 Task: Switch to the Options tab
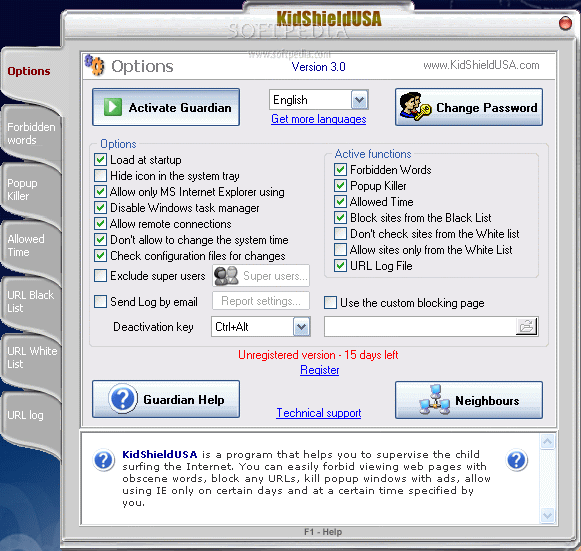(29, 71)
